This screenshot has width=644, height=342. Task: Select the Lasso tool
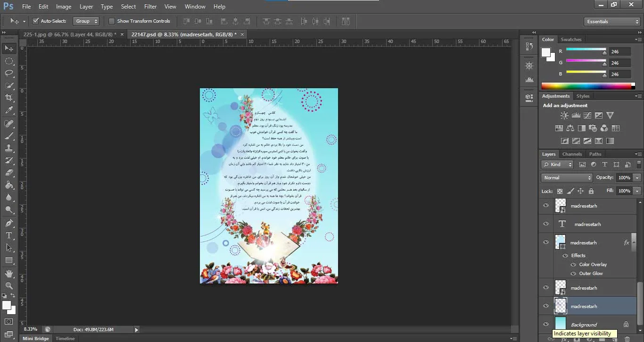coord(9,73)
